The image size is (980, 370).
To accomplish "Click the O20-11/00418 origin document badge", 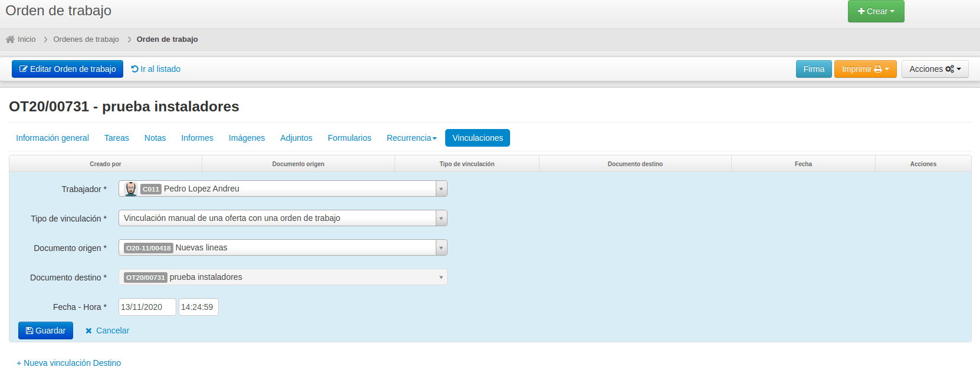I will pyautogui.click(x=149, y=248).
